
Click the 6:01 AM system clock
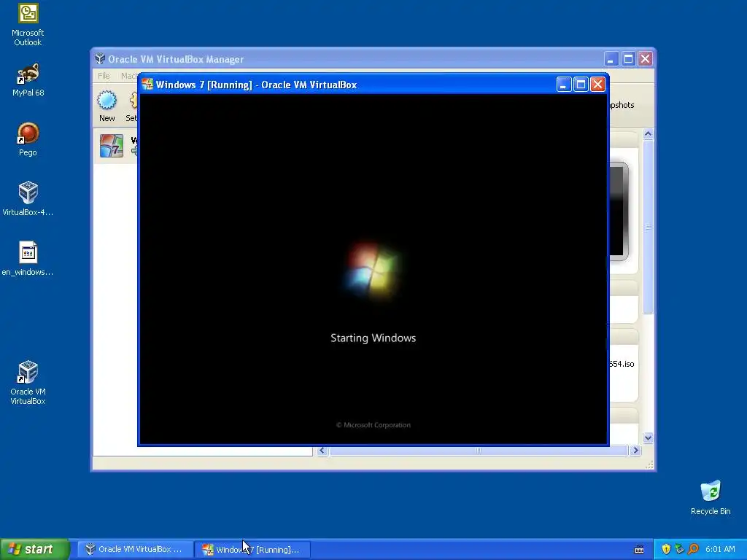coord(720,549)
